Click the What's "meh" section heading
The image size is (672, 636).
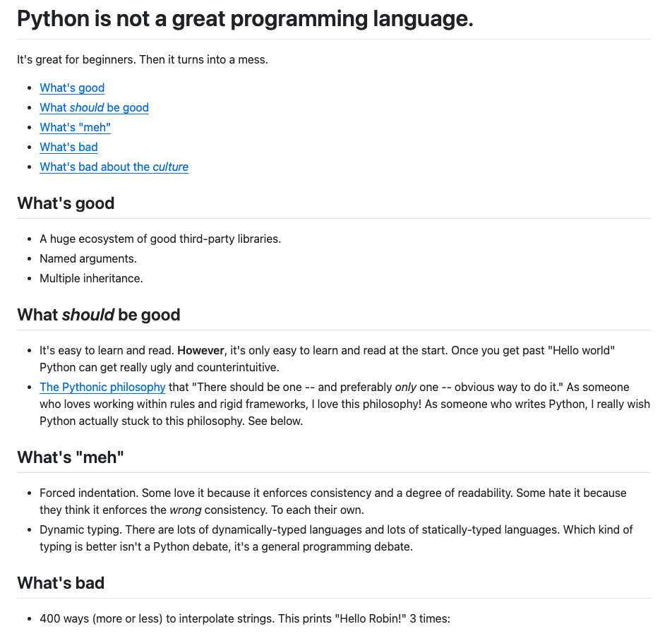71,457
